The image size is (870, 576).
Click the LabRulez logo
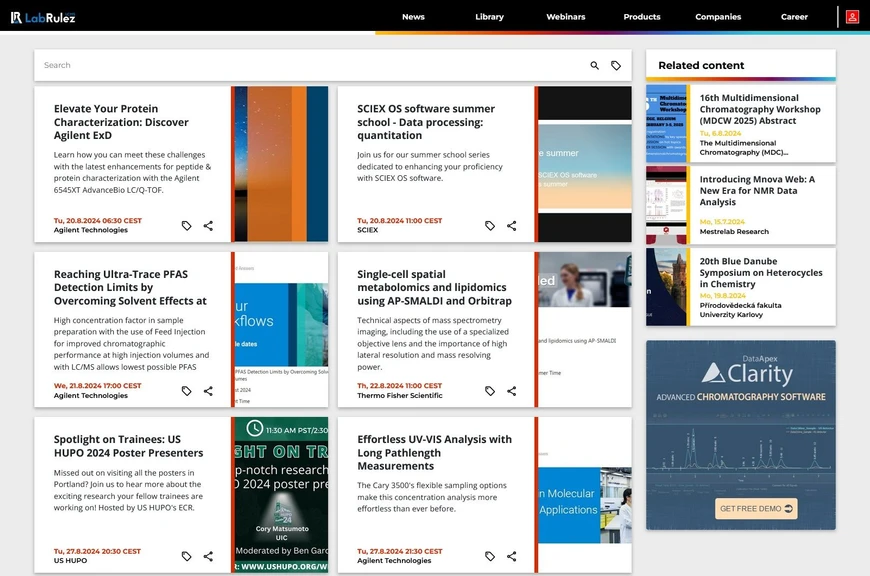(x=44, y=16)
